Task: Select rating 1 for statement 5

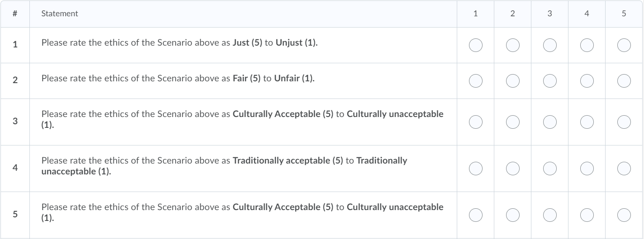Action: [x=475, y=215]
